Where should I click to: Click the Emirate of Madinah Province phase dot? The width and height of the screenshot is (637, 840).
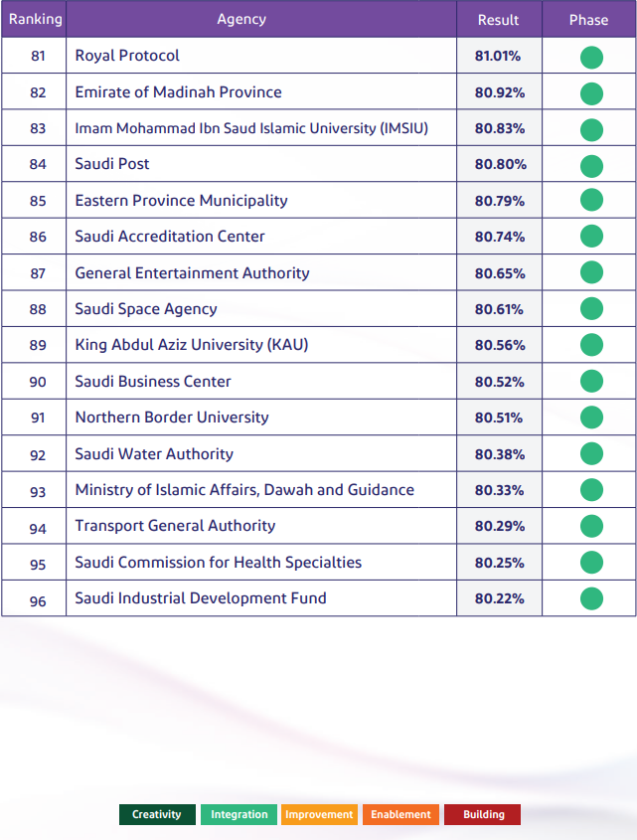(591, 93)
